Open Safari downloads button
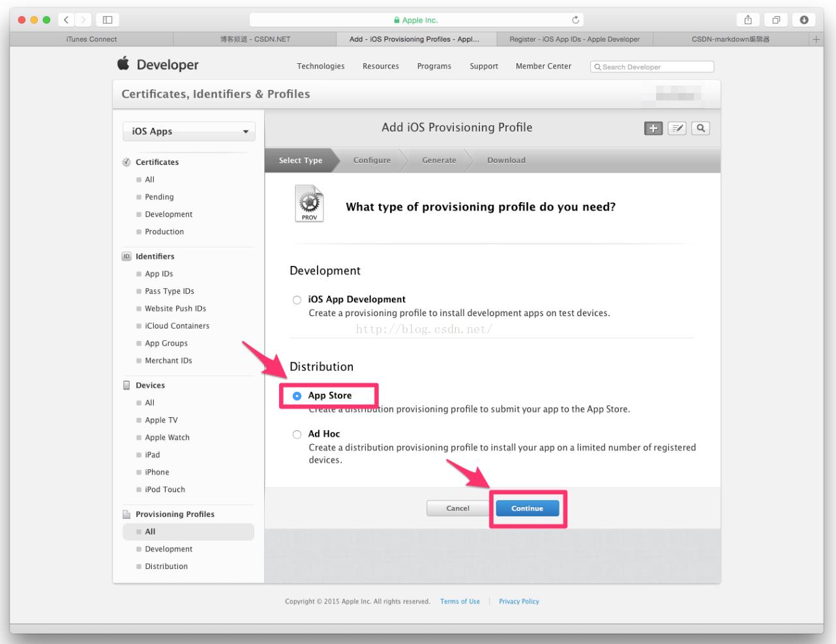 [x=804, y=20]
